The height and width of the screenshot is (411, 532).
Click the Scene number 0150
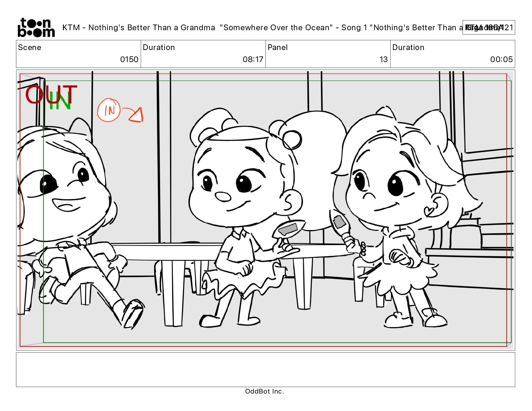click(x=129, y=59)
